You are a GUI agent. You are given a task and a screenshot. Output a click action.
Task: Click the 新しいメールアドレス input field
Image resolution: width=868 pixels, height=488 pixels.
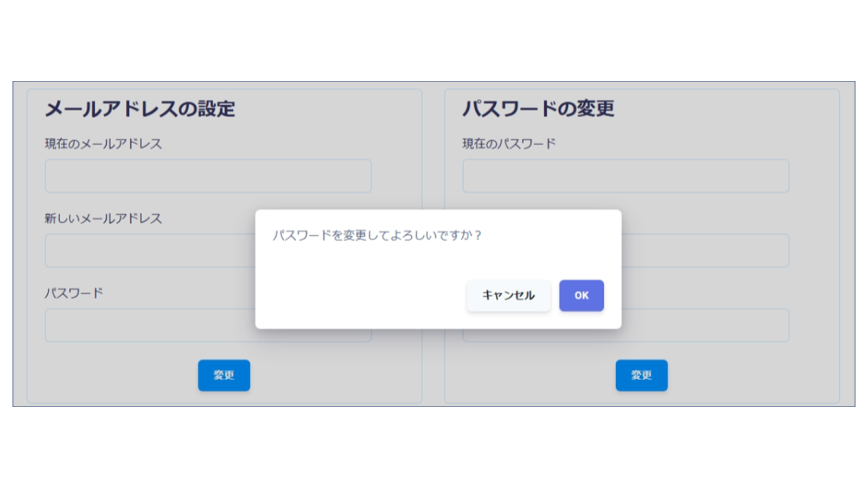146,251
